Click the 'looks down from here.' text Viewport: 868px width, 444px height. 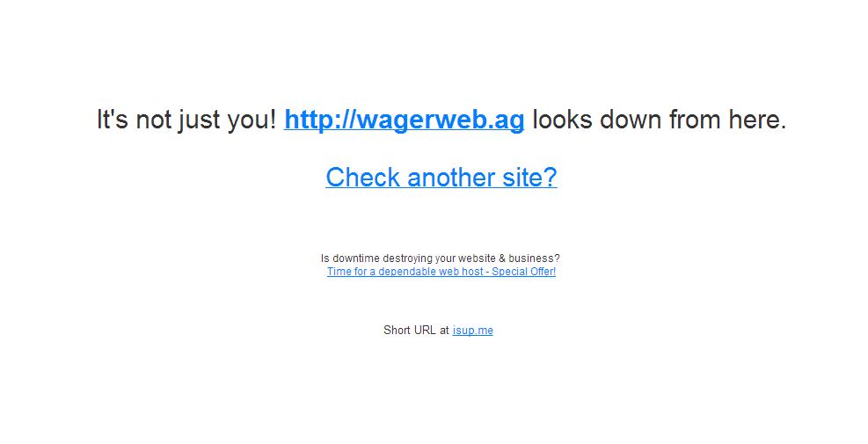660,120
